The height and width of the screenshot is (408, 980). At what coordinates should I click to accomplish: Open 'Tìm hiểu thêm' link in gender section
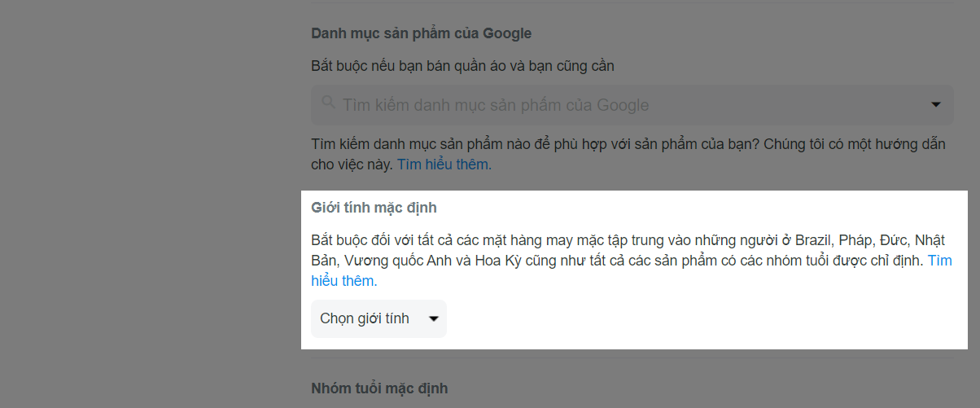[632, 271]
